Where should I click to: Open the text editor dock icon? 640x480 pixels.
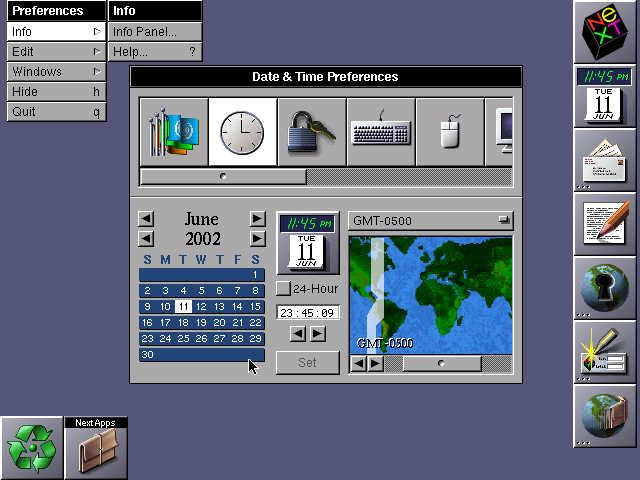(606, 224)
